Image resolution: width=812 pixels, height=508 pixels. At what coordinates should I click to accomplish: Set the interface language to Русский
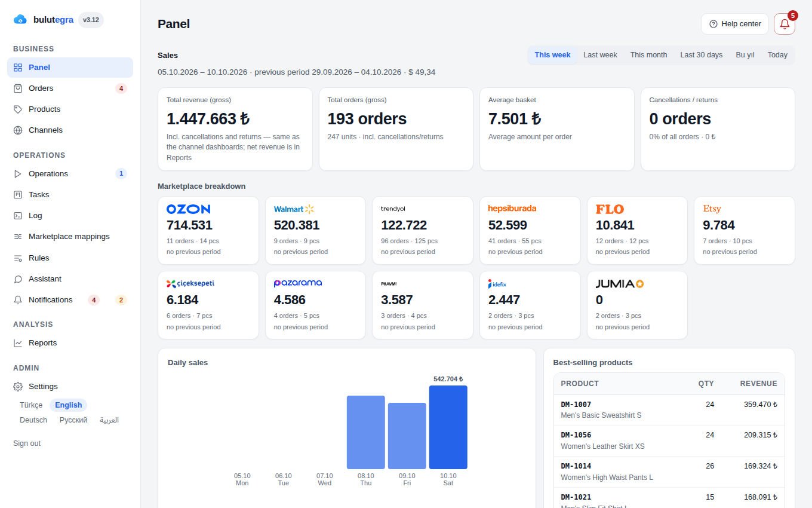[x=73, y=420]
